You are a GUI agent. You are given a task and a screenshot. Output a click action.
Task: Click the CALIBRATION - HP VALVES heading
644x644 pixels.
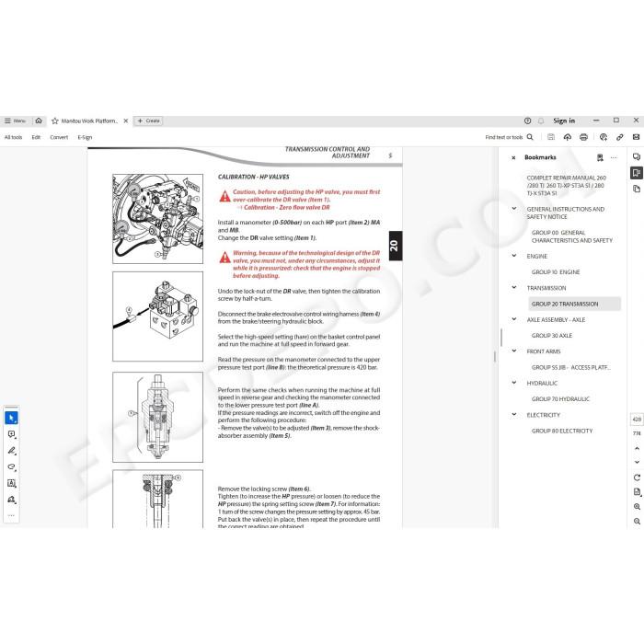[253, 177]
